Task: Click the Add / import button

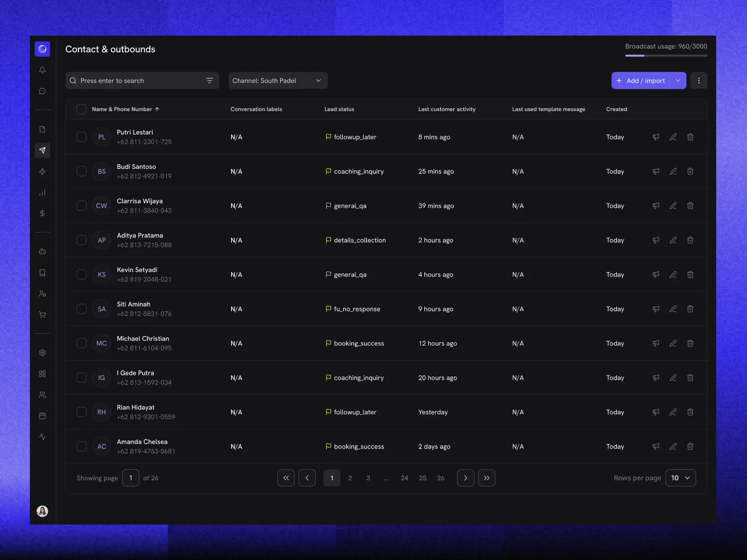Action: coord(641,81)
